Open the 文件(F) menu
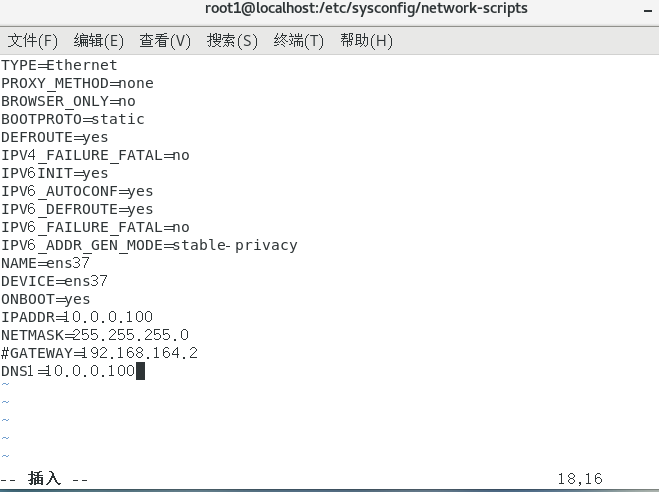659x492 pixels. tap(33, 41)
